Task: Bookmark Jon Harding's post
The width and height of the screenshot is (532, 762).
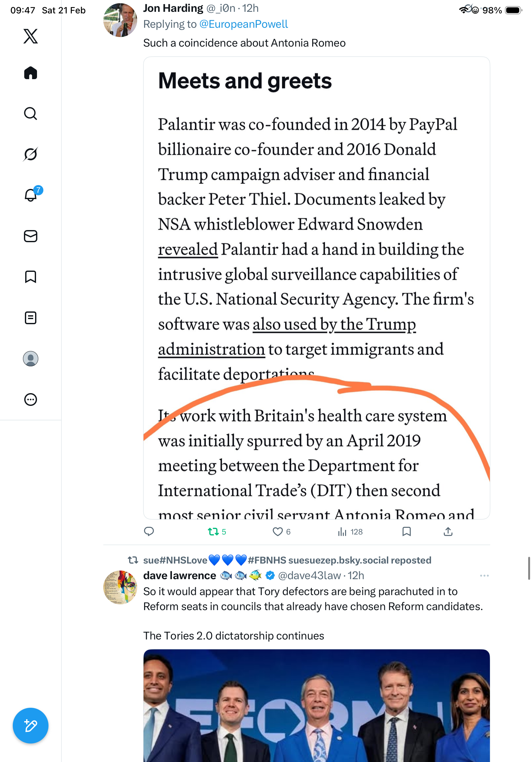Action: (407, 532)
